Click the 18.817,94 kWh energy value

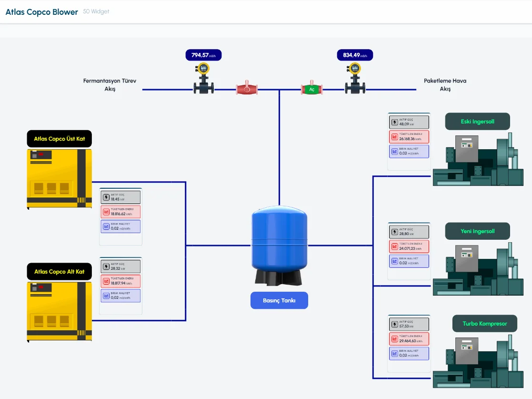coord(121,283)
